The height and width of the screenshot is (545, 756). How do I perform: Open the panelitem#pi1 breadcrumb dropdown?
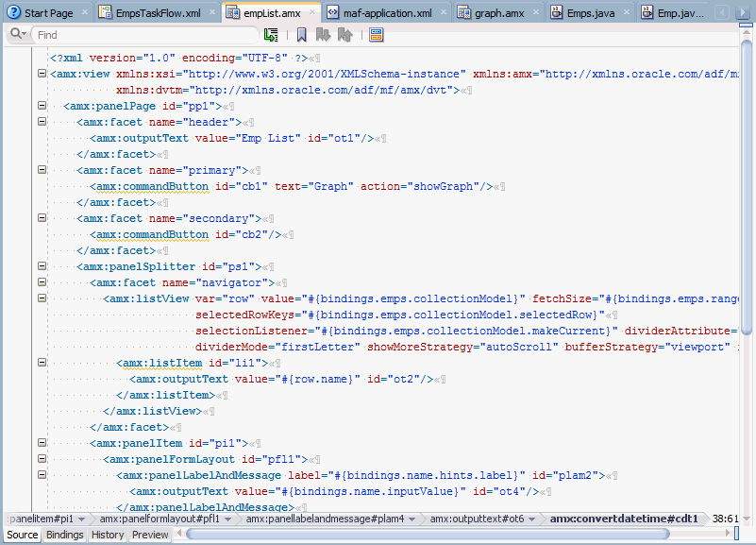tap(81, 519)
